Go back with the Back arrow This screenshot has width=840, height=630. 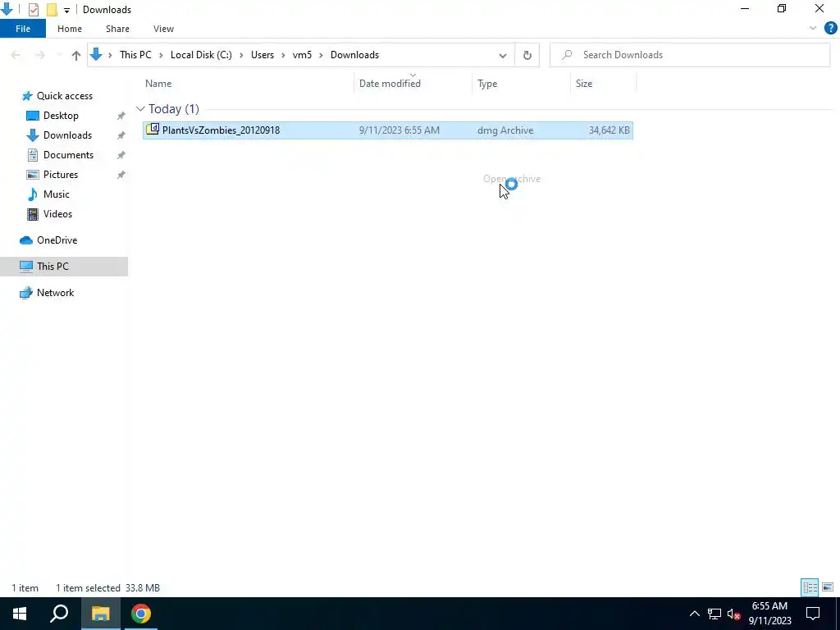tap(16, 55)
